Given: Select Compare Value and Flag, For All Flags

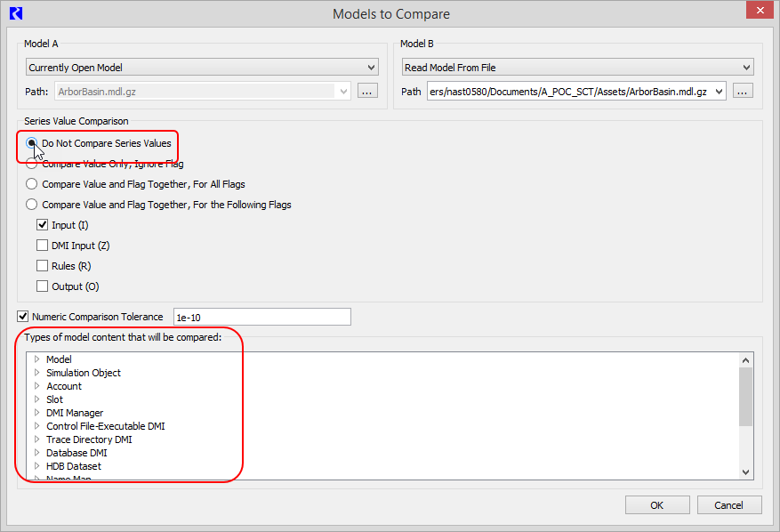Looking at the screenshot, I should [33, 184].
